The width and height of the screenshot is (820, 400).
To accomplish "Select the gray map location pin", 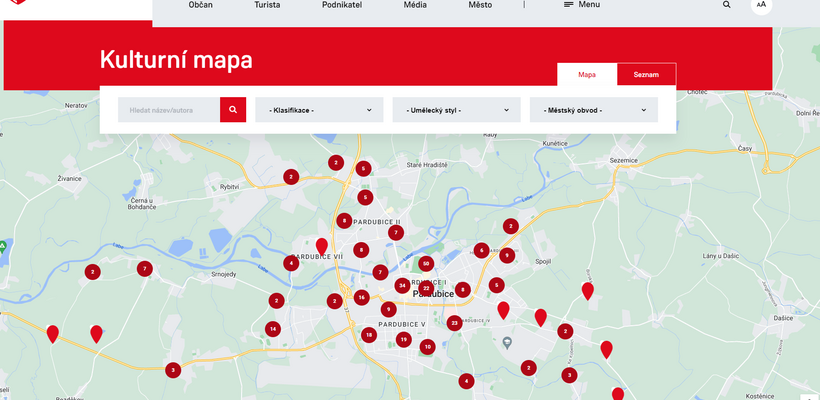I will (507, 343).
